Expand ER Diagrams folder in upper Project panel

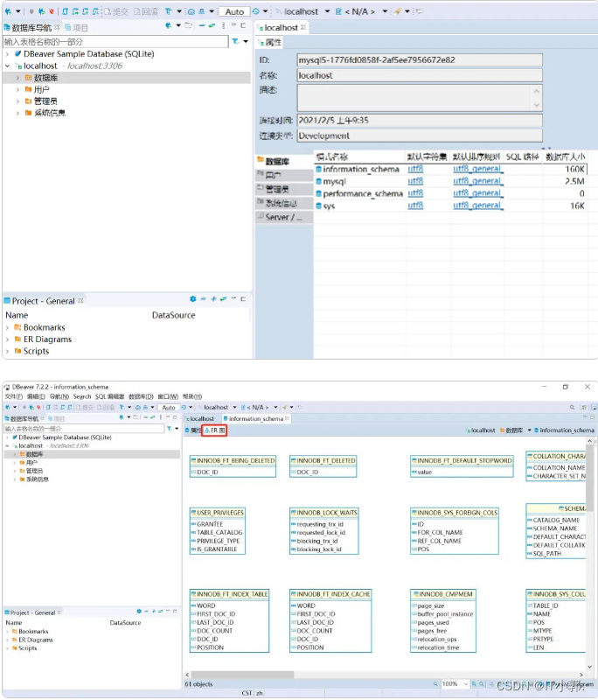tap(7, 339)
